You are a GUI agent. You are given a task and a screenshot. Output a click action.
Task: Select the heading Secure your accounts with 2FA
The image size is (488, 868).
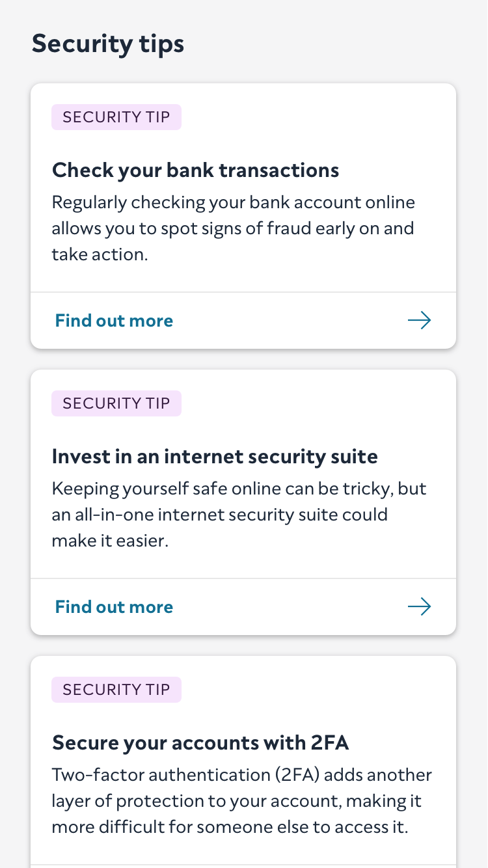pyautogui.click(x=200, y=742)
